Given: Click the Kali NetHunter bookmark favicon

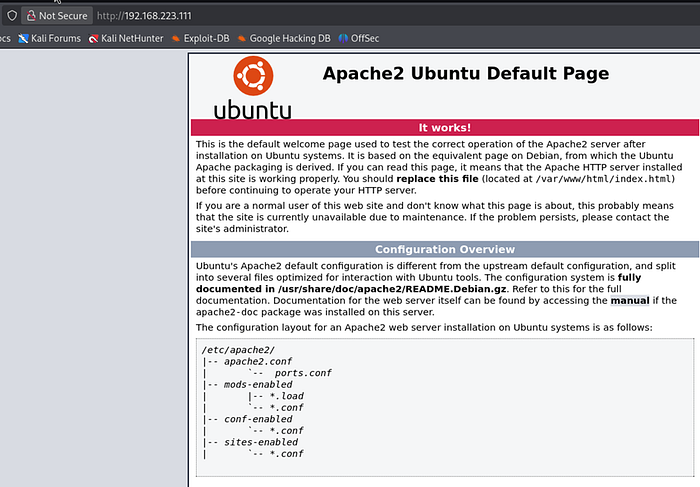Looking at the screenshot, I should 93,39.
